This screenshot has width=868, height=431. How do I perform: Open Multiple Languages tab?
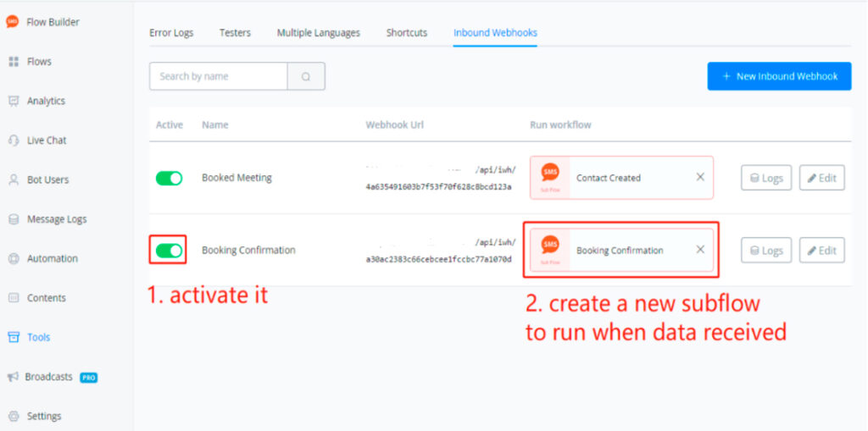click(x=319, y=33)
